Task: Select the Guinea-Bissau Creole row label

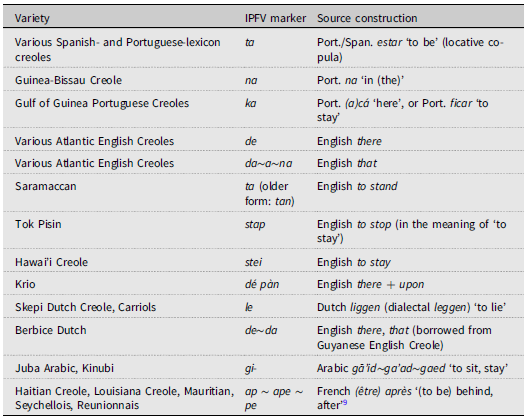Action: (x=68, y=80)
